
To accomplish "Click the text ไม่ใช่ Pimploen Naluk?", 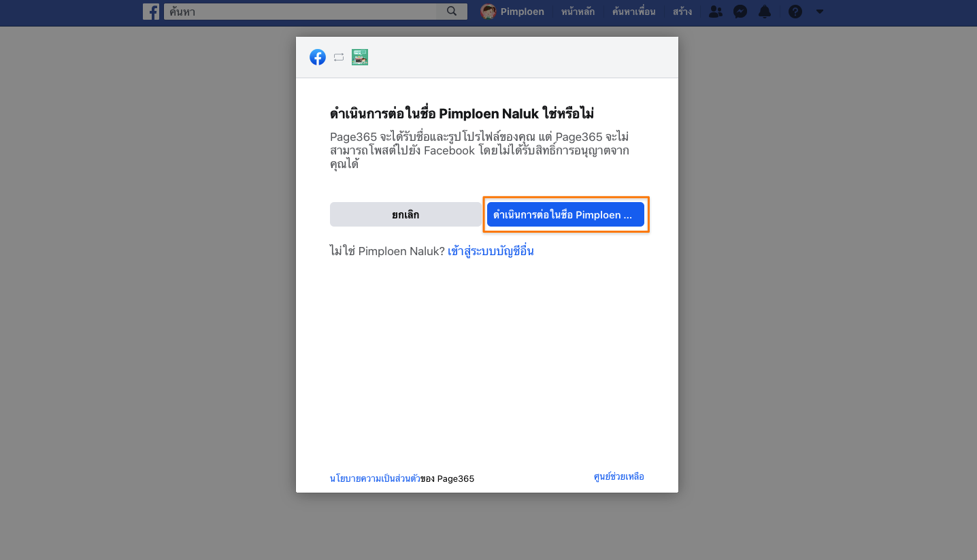I will pos(387,251).
